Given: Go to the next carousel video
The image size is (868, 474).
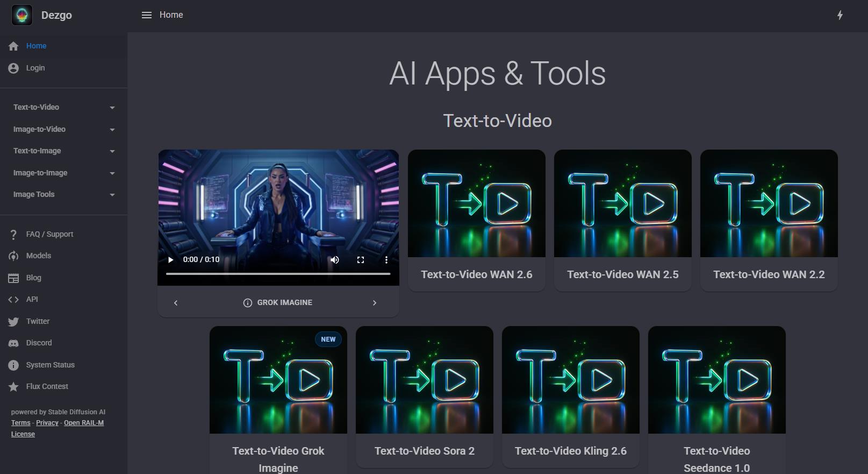Looking at the screenshot, I should [375, 303].
